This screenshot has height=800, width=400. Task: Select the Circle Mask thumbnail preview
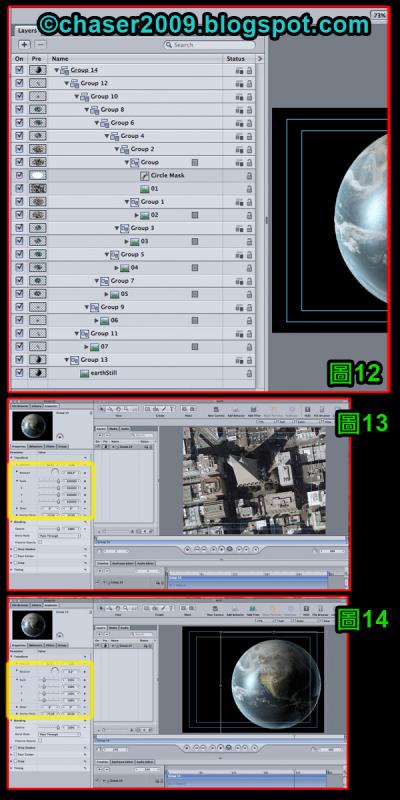[x=37, y=175]
